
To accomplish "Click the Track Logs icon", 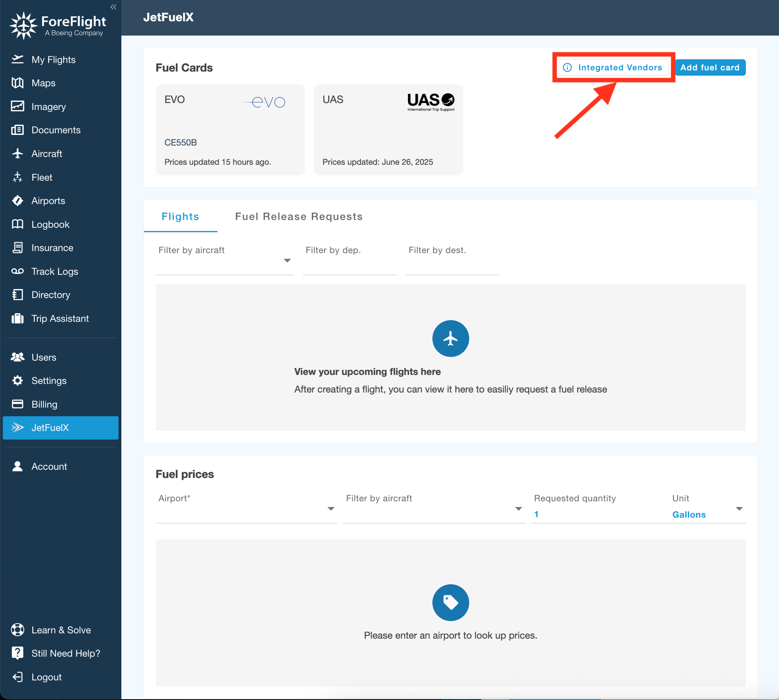I will pyautogui.click(x=18, y=271).
